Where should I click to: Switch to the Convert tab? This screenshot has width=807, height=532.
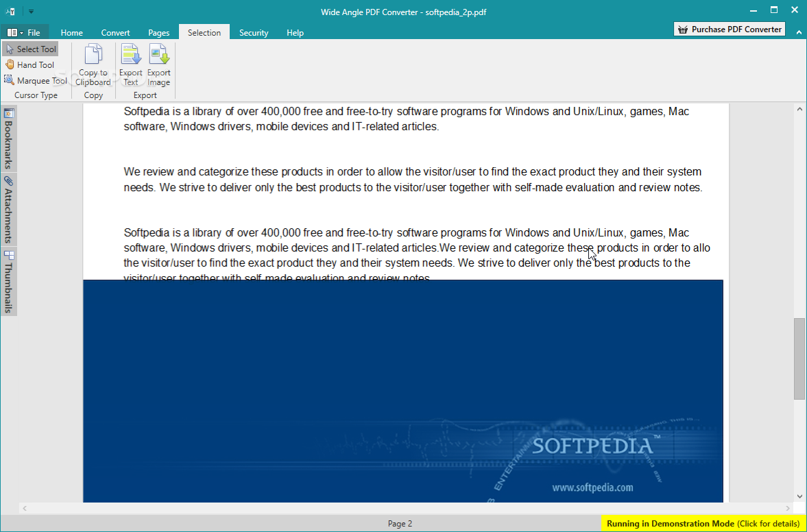(115, 32)
